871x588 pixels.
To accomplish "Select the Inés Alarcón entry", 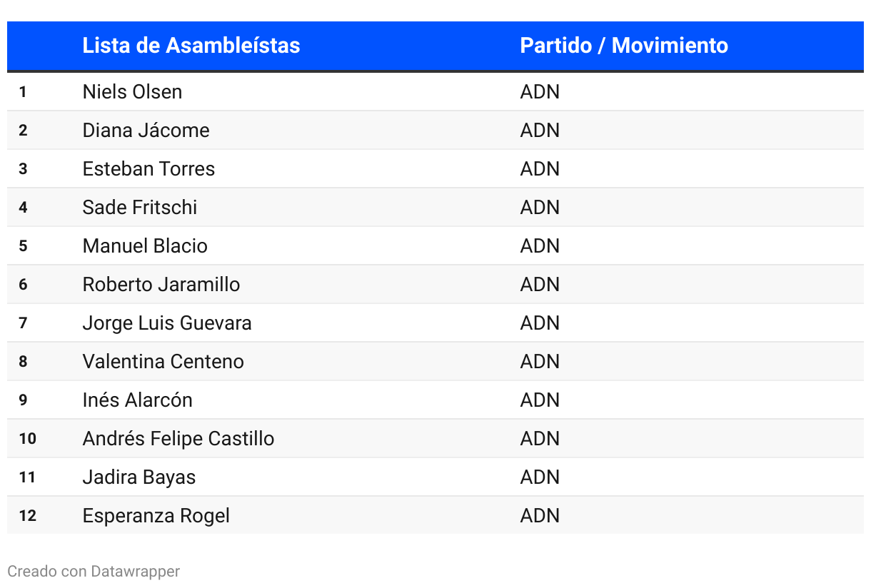I will pyautogui.click(x=137, y=400).
